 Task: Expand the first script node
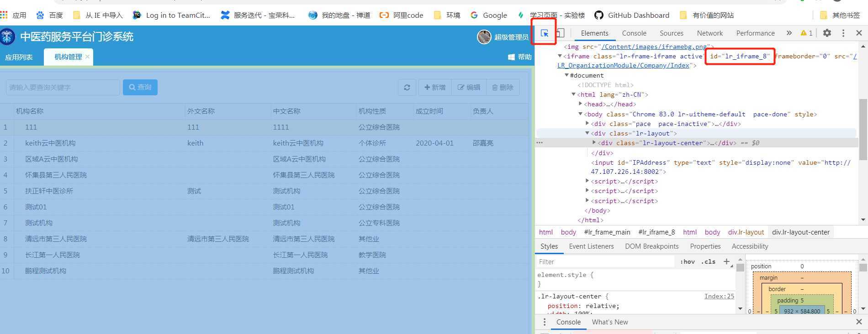(x=587, y=181)
